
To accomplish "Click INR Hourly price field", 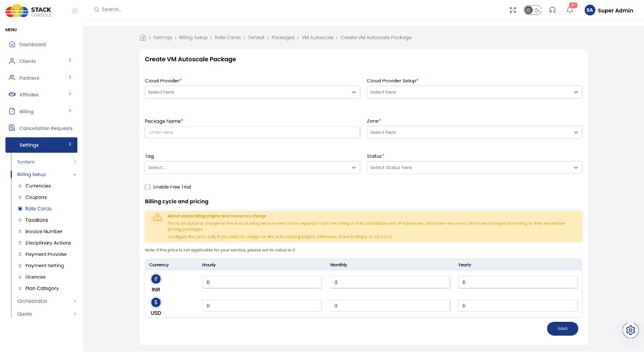I will tap(262, 282).
